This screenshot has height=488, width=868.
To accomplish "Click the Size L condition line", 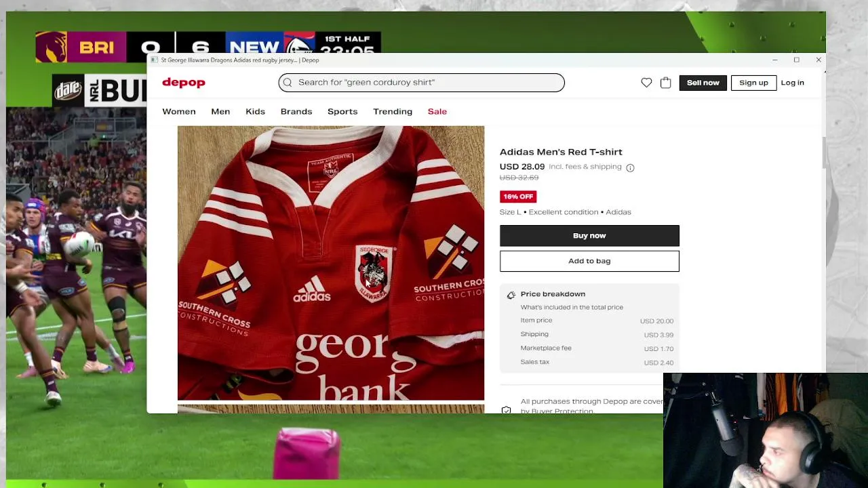I will pos(566,212).
